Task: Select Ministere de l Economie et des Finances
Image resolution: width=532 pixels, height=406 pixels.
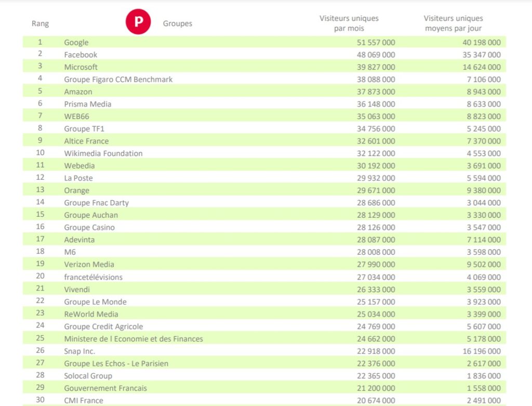Action: click(x=133, y=339)
